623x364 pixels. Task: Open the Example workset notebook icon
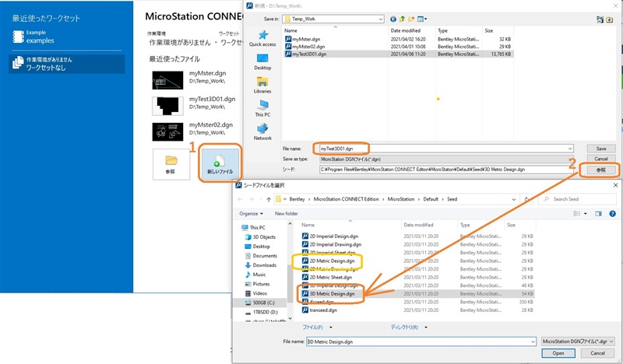click(18, 37)
